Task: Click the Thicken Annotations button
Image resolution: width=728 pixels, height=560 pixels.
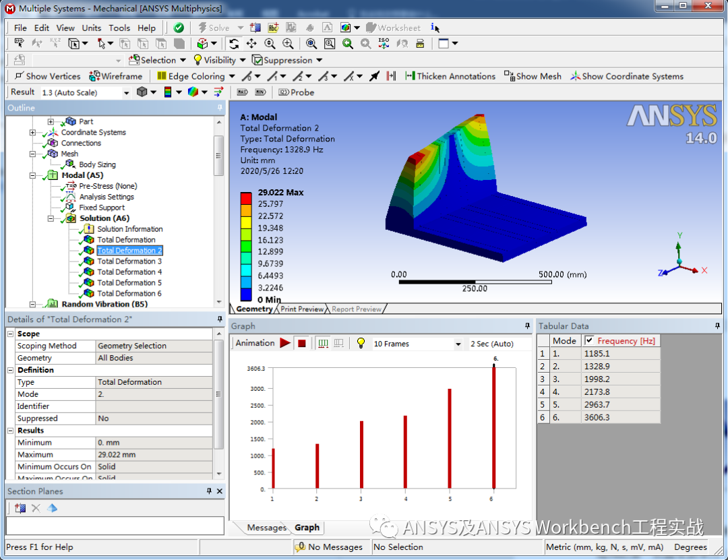Action: 450,76
